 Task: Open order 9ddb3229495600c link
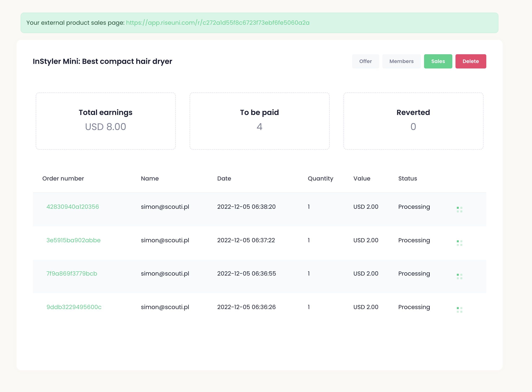pos(74,307)
